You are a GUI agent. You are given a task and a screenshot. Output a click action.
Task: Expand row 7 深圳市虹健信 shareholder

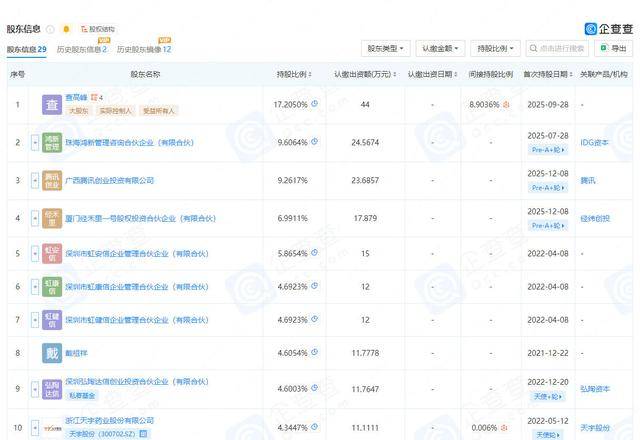click(35, 320)
